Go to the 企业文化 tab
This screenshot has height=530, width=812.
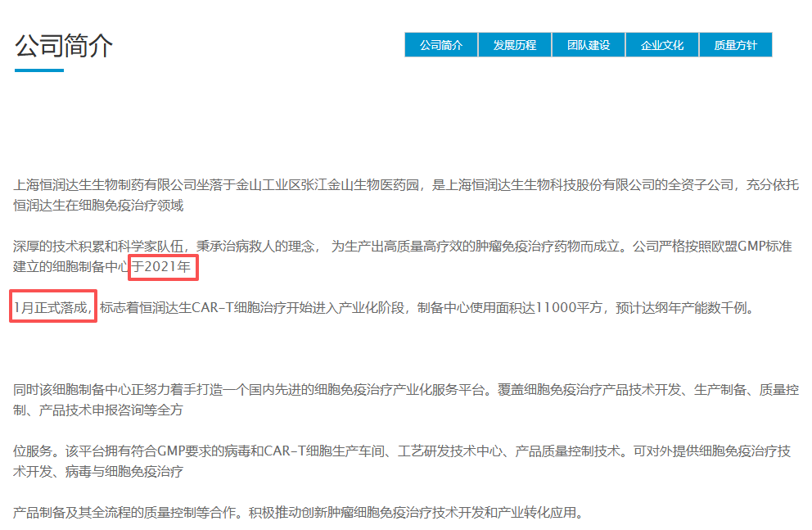[x=662, y=45]
